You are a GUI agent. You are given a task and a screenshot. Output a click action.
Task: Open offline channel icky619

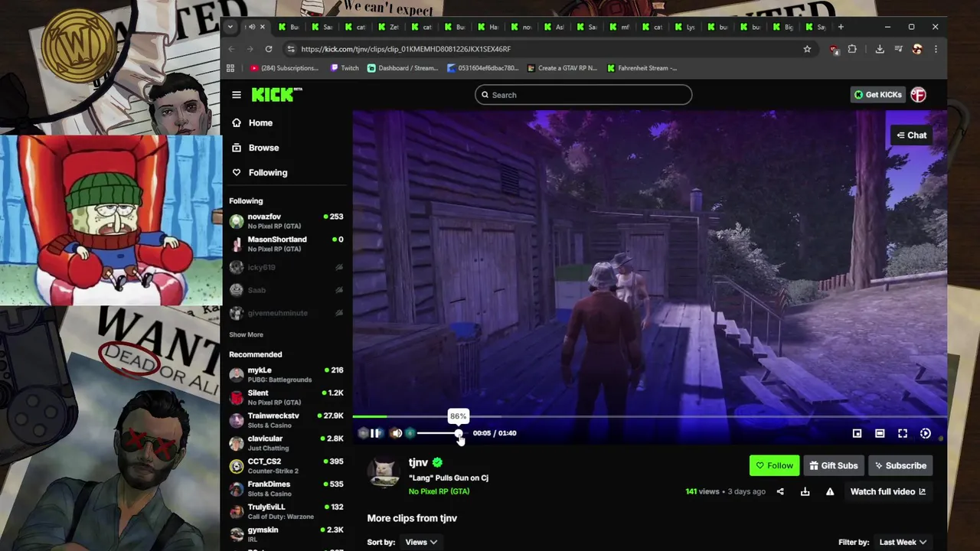pos(286,267)
